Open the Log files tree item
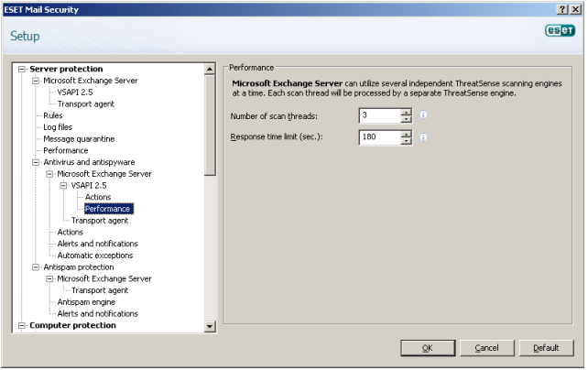Image resolution: width=588 pixels, height=370 pixels. click(x=58, y=127)
